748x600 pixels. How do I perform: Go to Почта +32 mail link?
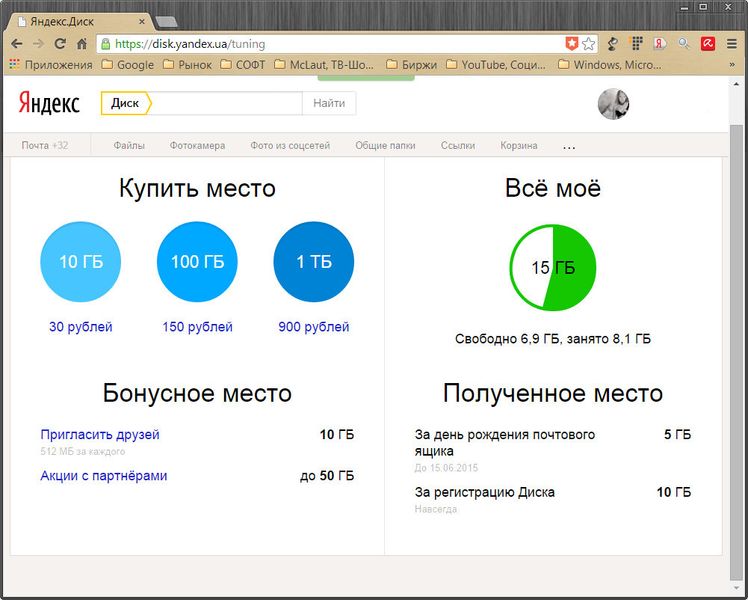45,145
